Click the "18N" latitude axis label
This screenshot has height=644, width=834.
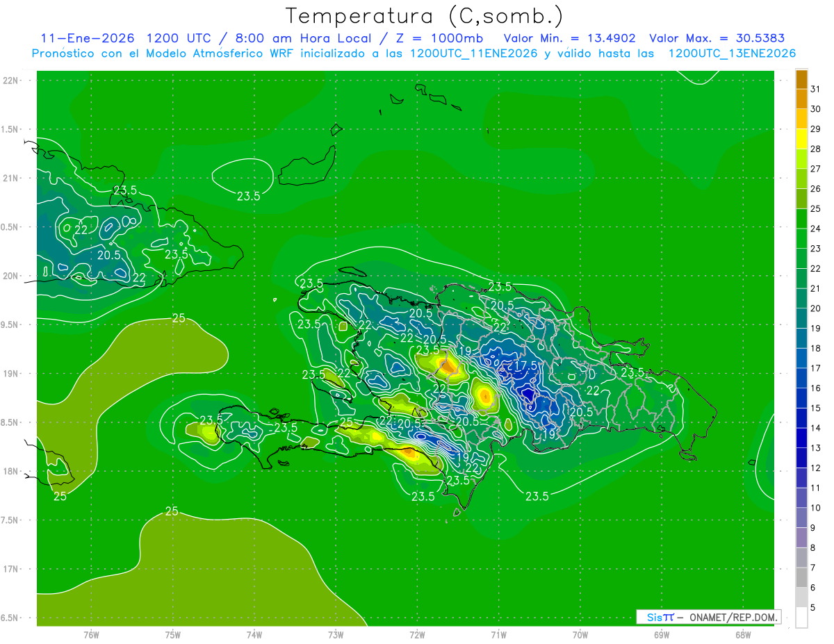(x=11, y=471)
